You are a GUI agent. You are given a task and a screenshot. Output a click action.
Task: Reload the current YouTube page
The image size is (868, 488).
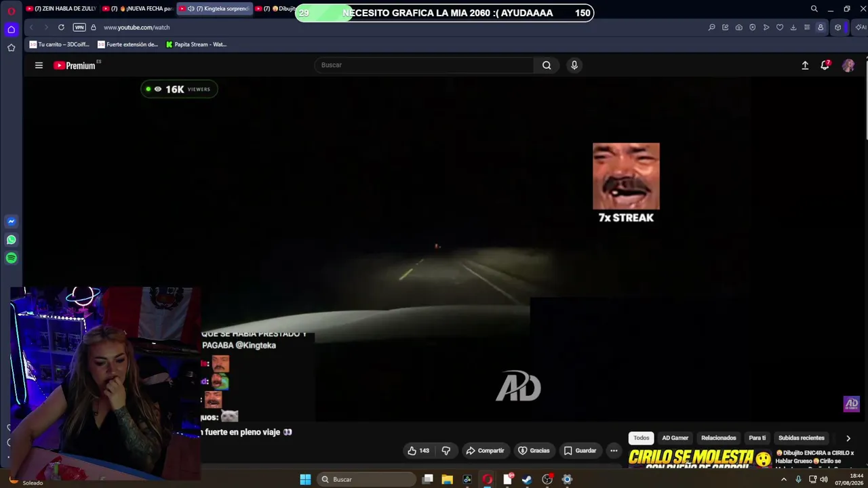[61, 27]
